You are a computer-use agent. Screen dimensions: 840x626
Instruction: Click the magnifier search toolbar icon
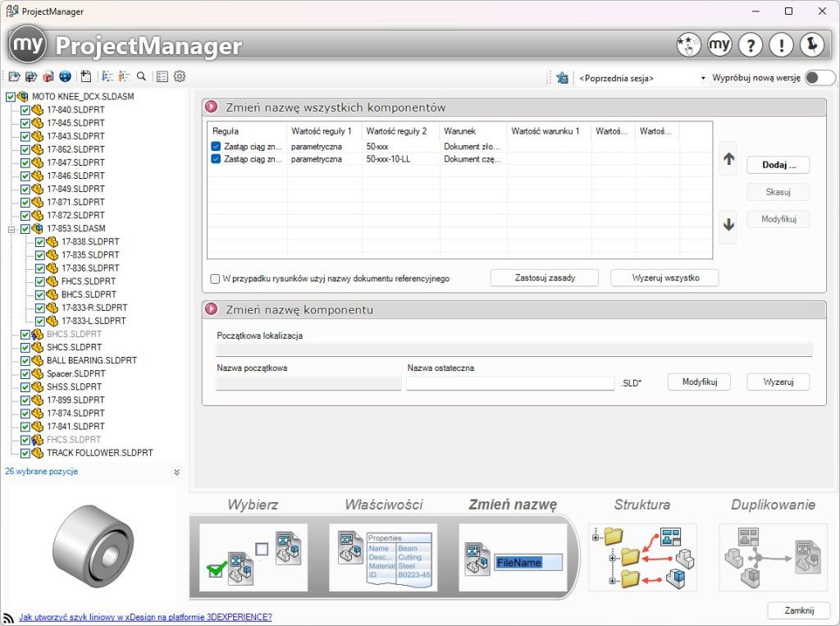141,76
